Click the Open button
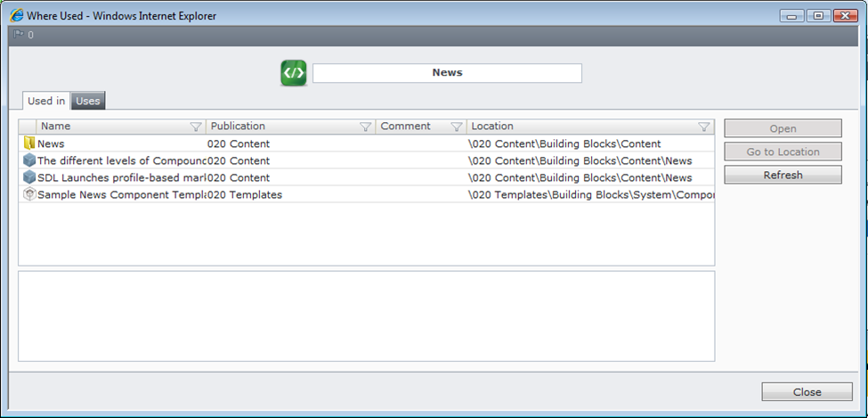 (x=783, y=128)
